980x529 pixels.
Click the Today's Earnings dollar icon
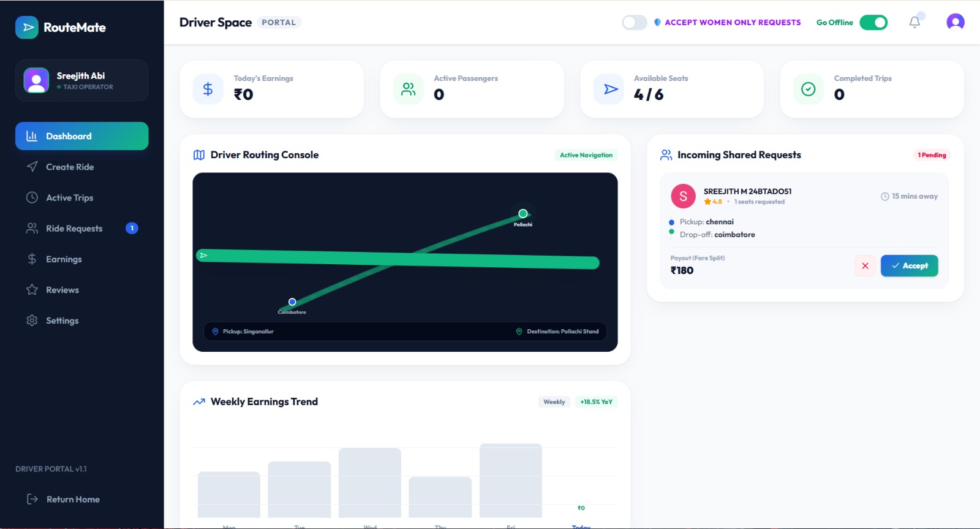pyautogui.click(x=208, y=89)
